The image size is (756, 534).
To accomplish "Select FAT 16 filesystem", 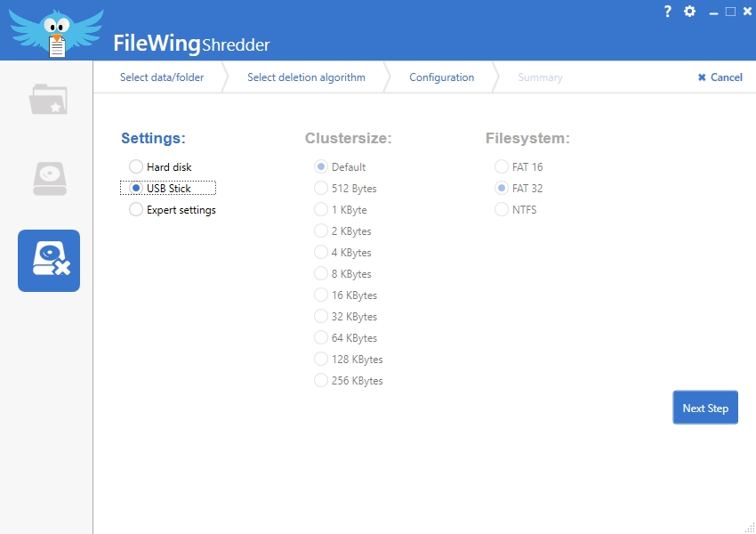I will [x=519, y=167].
